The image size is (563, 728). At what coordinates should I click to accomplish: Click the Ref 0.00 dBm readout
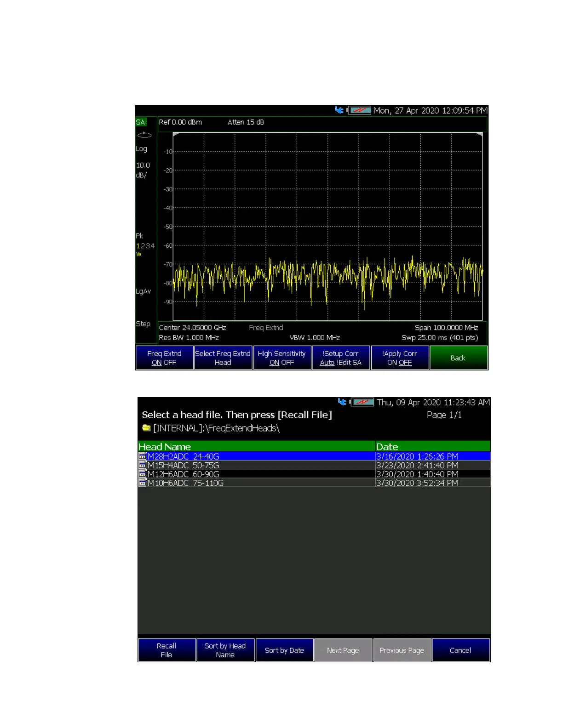pyautogui.click(x=180, y=122)
